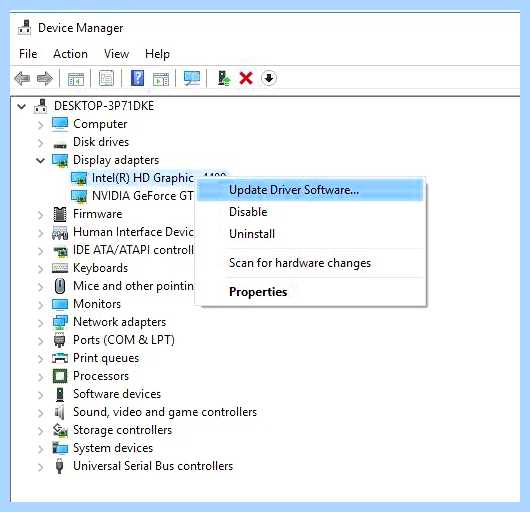Click the Forward arrow toolbar icon

point(45,79)
